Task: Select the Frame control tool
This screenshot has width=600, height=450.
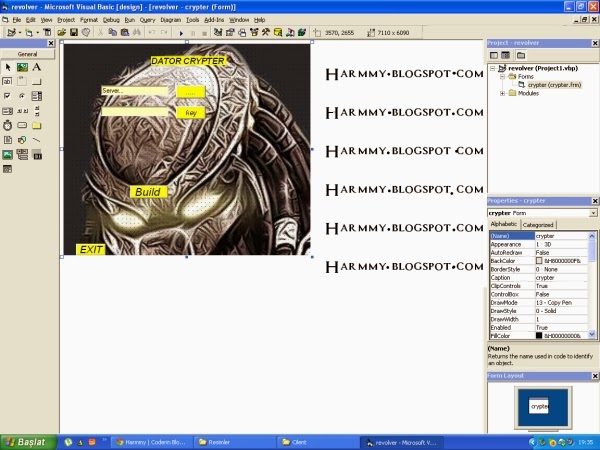Action: point(22,82)
